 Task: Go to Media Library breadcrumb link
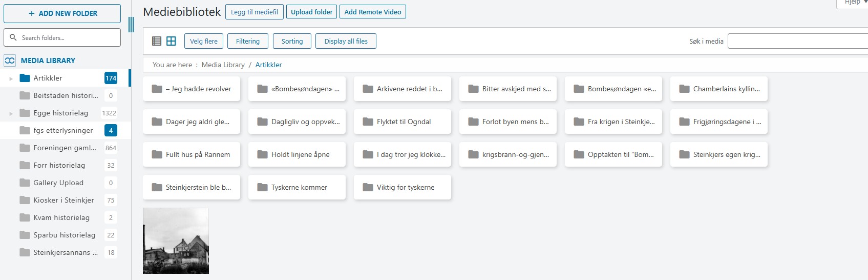click(x=223, y=65)
